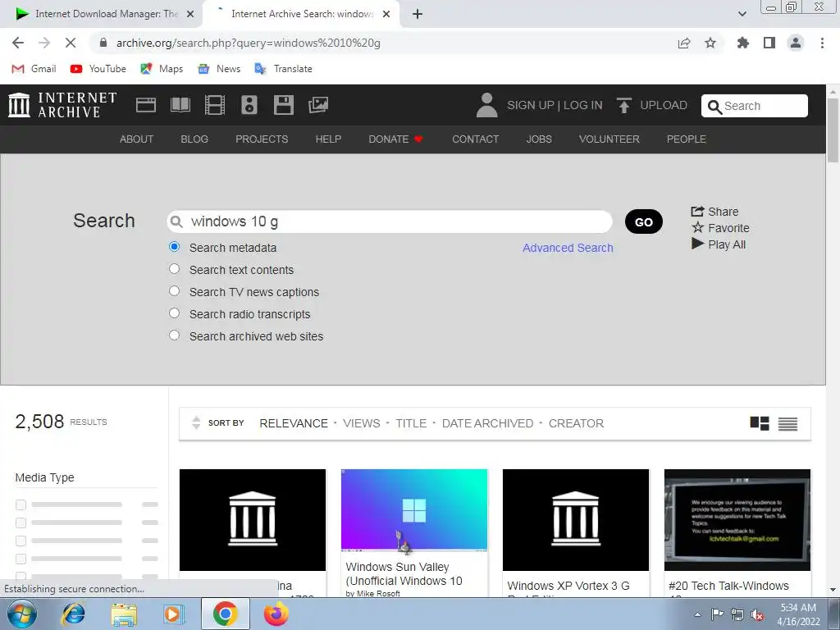Viewport: 840px width, 630px height.
Task: Select Search text contents radio button
Action: pyautogui.click(x=174, y=268)
